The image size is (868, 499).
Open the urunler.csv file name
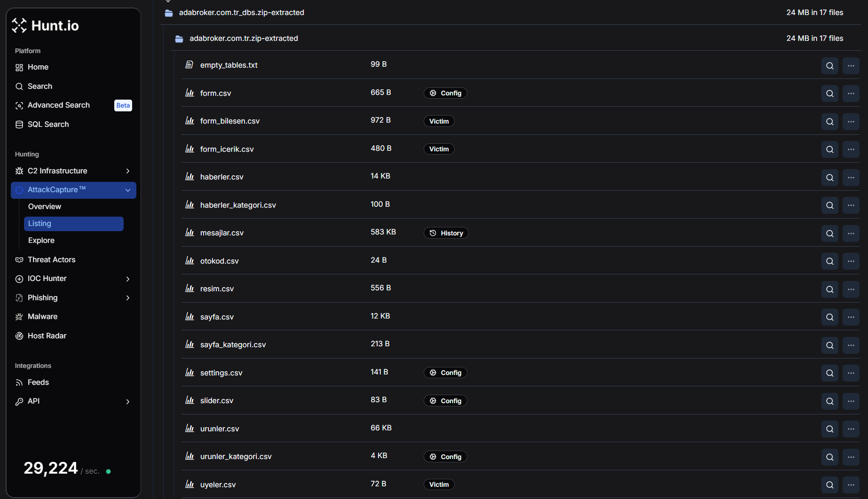(220, 429)
